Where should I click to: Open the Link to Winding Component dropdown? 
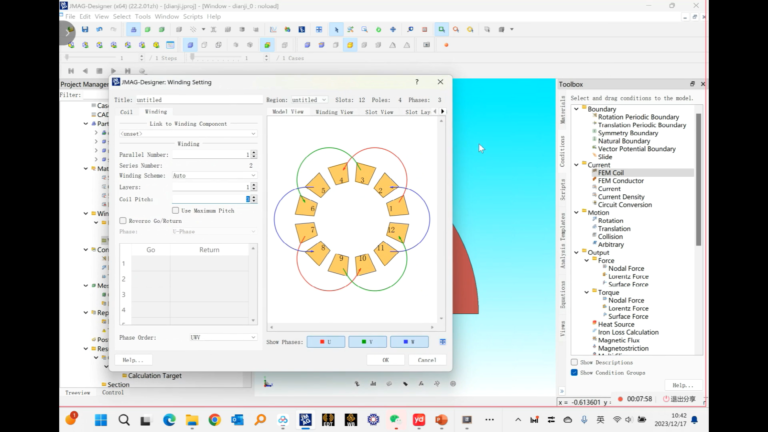coord(188,134)
